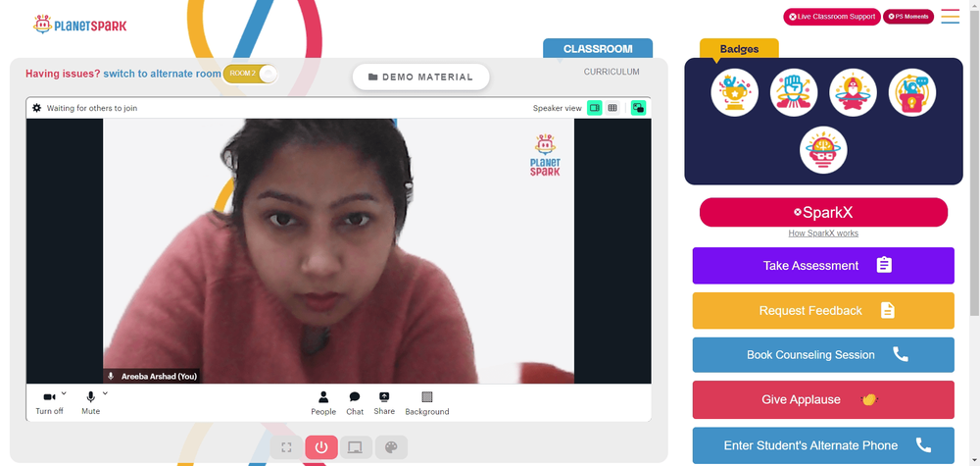Open video settings gear icon
Viewport: 980px width, 466px height.
coord(37,108)
